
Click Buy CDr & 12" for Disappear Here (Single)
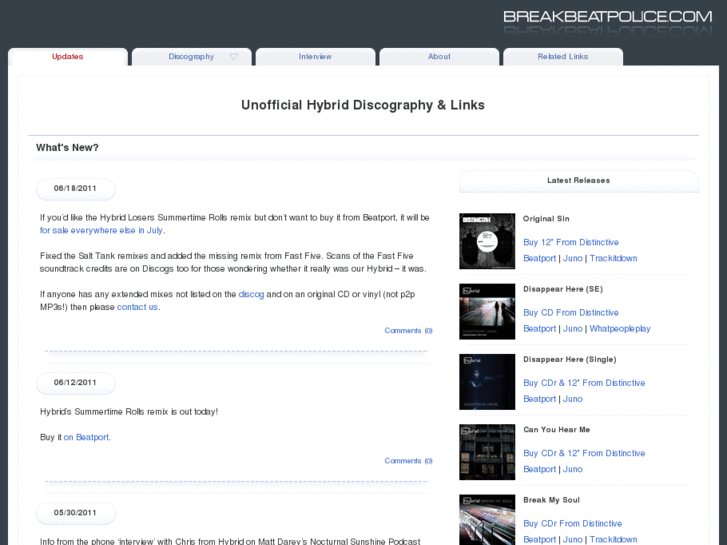[x=584, y=383]
